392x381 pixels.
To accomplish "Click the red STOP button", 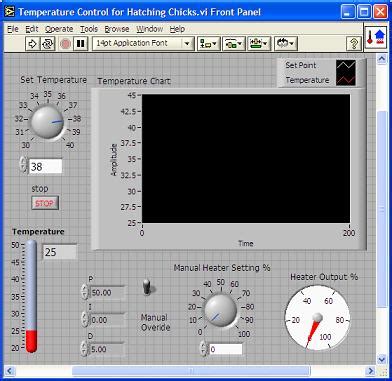I will point(45,203).
